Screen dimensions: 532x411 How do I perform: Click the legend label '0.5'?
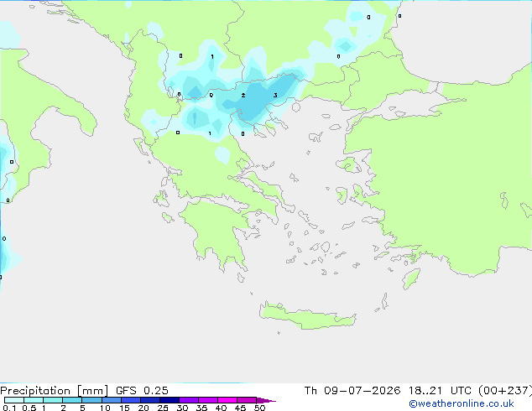tap(29, 408)
